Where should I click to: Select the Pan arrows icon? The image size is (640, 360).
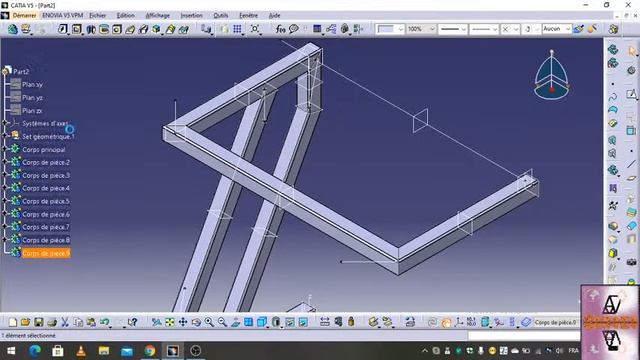[x=182, y=322]
